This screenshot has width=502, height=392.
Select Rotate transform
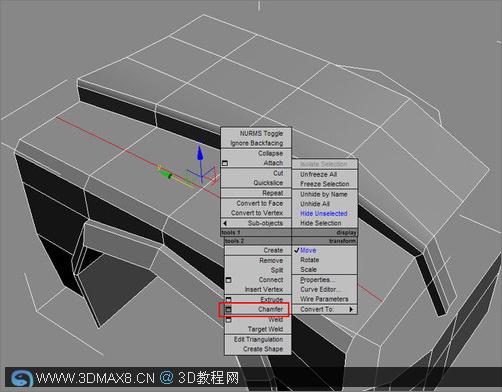click(310, 260)
